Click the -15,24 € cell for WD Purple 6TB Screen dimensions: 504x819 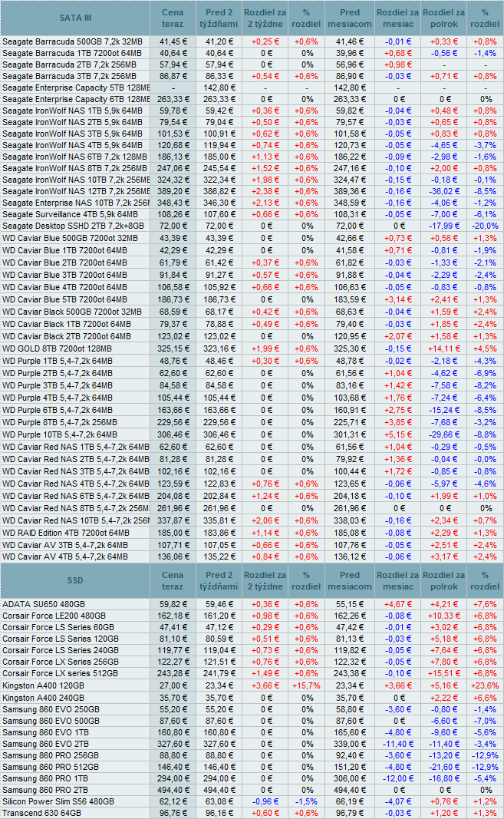click(444, 410)
